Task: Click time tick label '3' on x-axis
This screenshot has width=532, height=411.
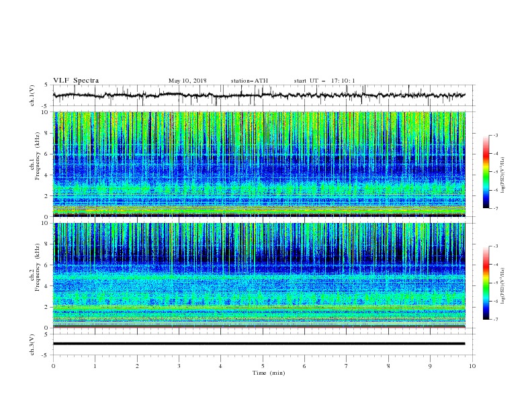Action: [x=179, y=366]
